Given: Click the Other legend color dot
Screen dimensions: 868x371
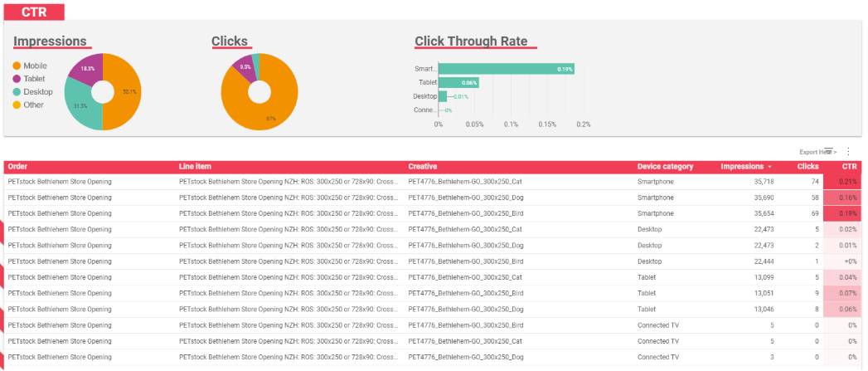Looking at the screenshot, I should coord(17,105).
